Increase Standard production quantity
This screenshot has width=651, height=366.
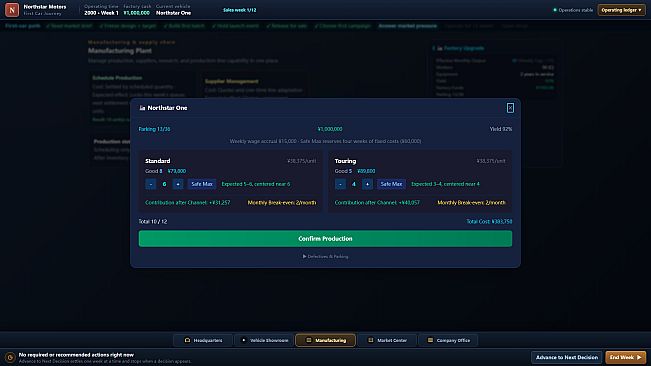[178, 184]
